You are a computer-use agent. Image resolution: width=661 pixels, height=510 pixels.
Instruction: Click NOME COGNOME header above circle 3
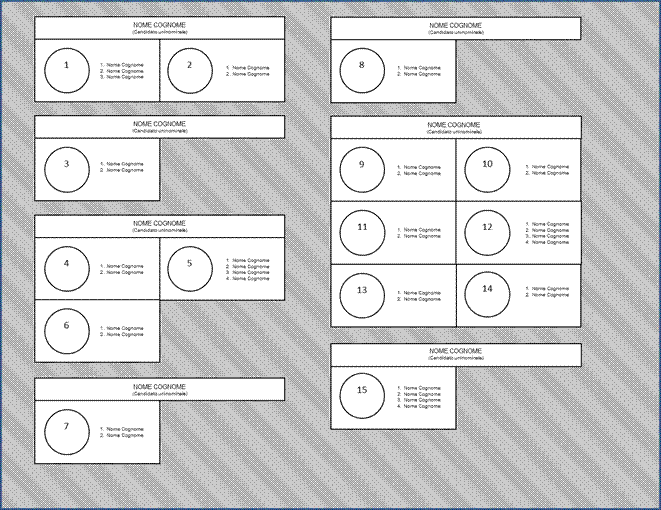[160, 127]
